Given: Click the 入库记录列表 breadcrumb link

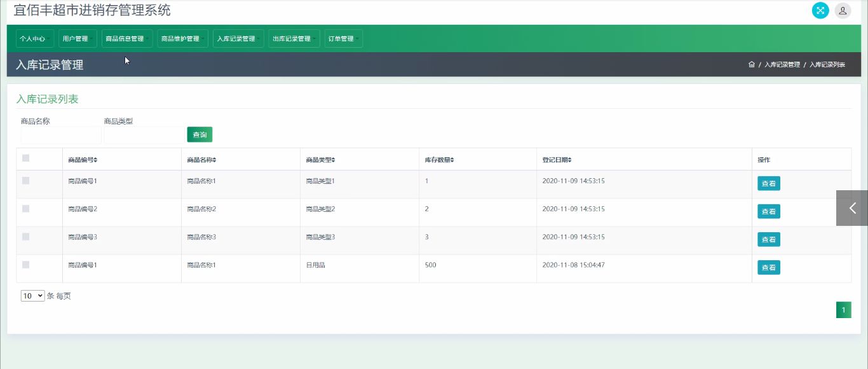Looking at the screenshot, I should pyautogui.click(x=827, y=65).
